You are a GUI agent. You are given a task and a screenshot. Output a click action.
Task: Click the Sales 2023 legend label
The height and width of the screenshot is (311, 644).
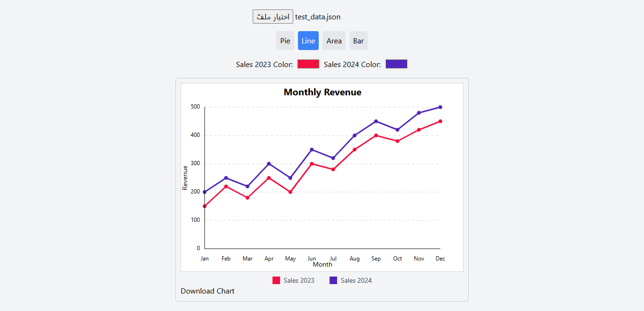(x=299, y=280)
